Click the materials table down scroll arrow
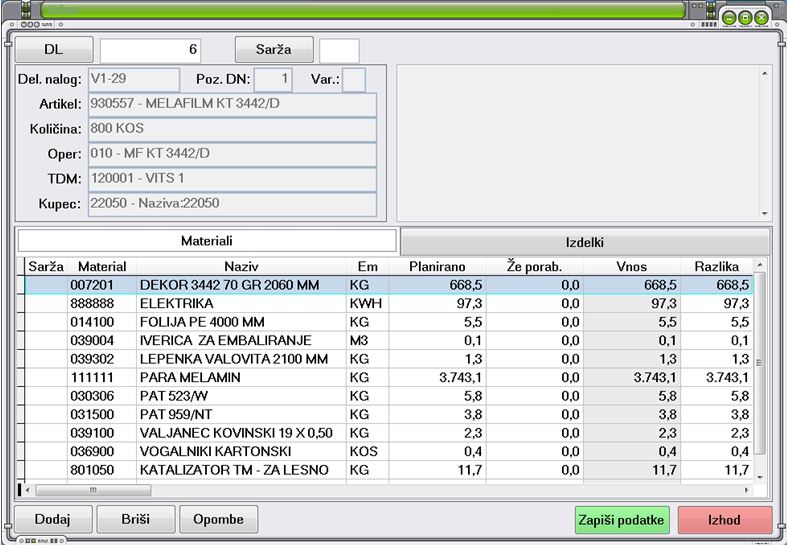The width and height of the screenshot is (787, 545). [x=760, y=477]
